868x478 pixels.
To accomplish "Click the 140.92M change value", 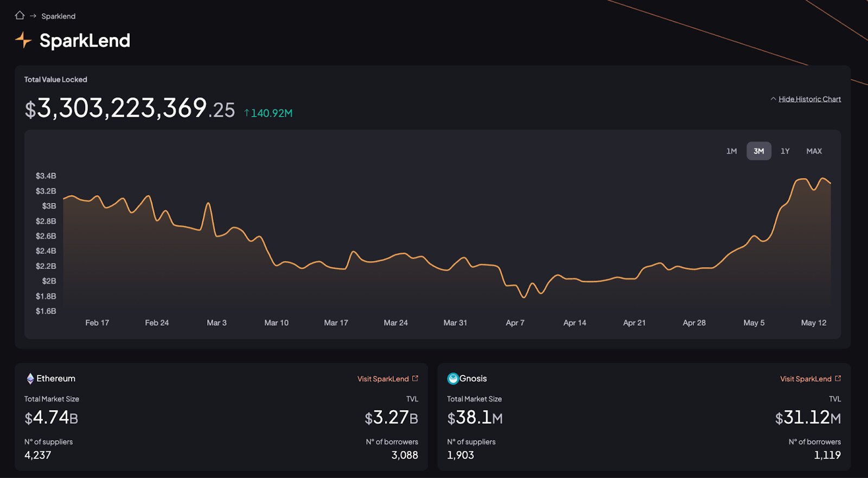I will (x=271, y=113).
